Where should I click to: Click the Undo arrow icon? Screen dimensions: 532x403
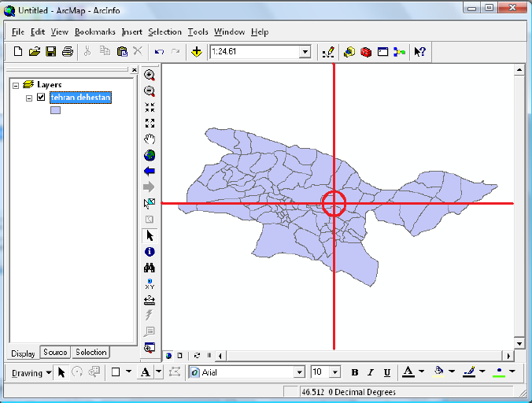[159, 52]
